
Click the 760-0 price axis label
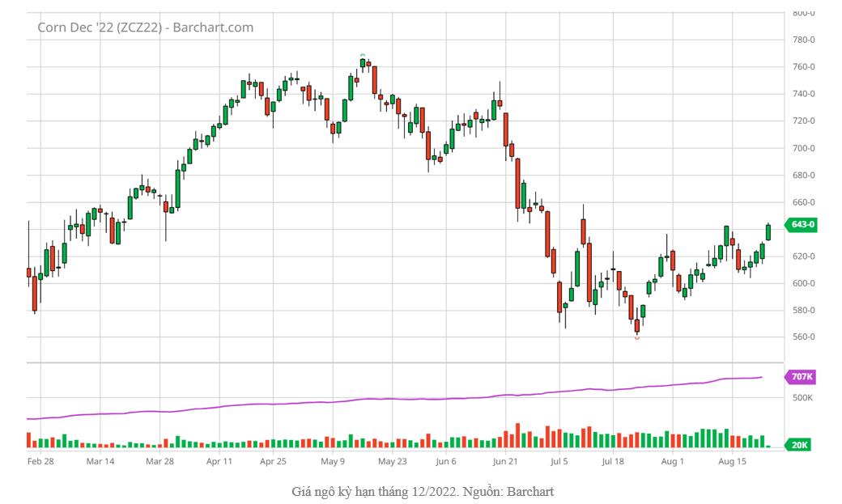[804, 67]
